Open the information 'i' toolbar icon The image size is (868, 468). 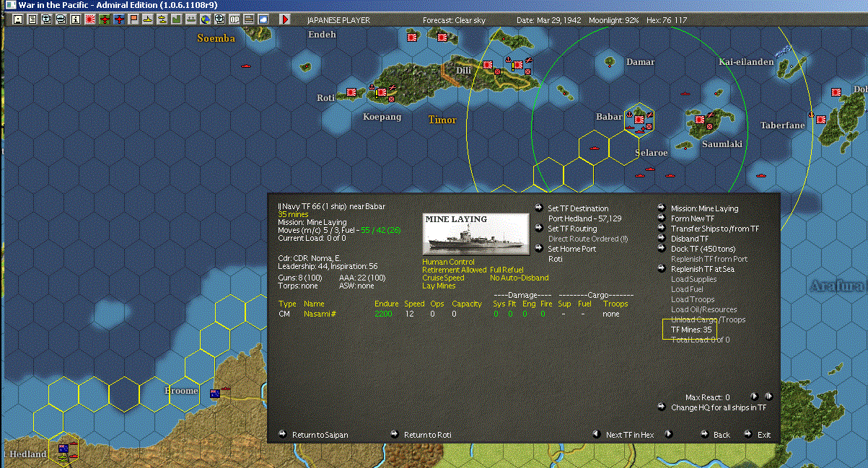coord(76,19)
